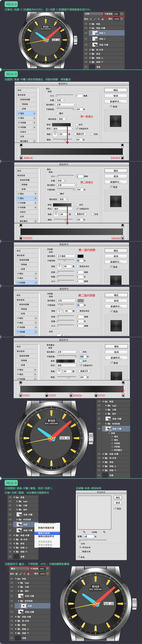142x644 pixels.
Task: Open blend mode dropdown 正常 in NO.6-3 panel
Action: (93, 14)
